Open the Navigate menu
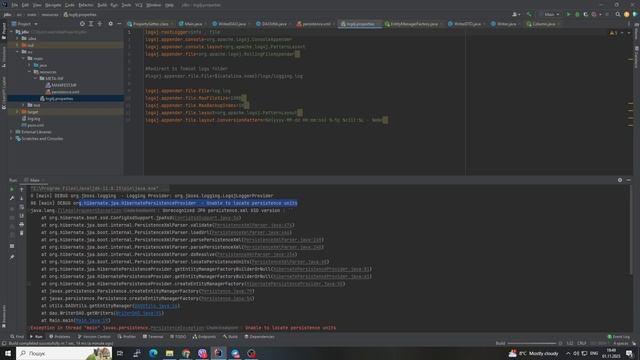 [53, 5]
